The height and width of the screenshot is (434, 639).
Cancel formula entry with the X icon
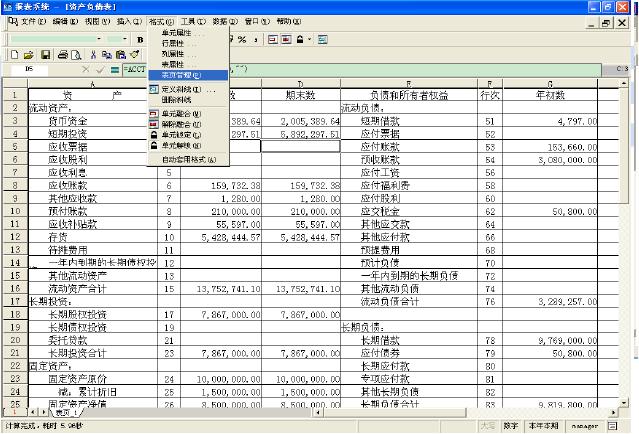click(86, 70)
